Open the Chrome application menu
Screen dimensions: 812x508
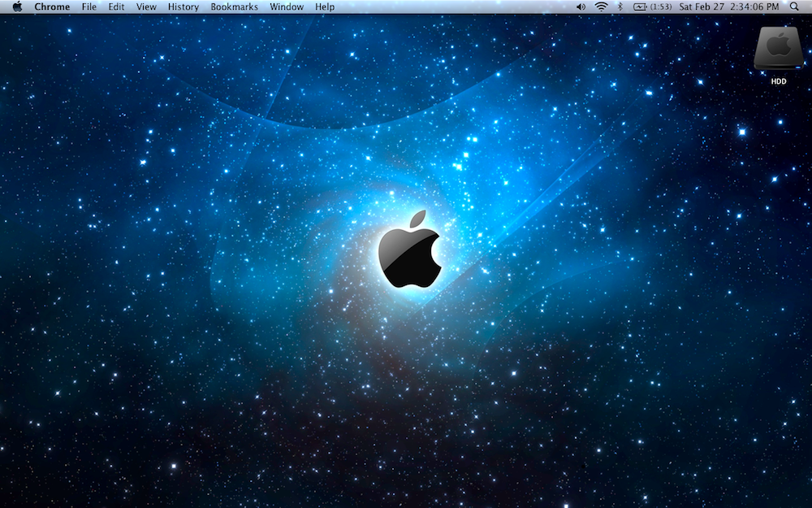coord(52,7)
